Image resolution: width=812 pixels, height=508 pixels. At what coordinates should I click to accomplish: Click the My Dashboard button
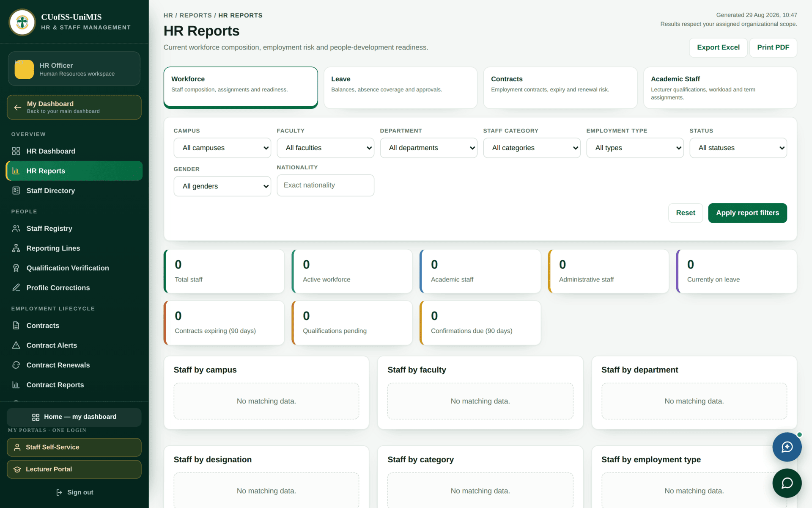point(74,107)
